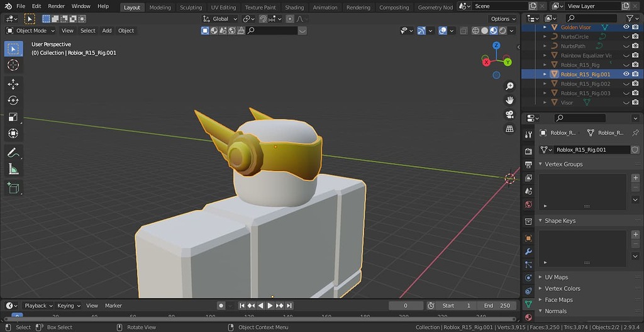Switch perspective/orthographic grid icon
This screenshot has height=332, width=644.
[509, 129]
